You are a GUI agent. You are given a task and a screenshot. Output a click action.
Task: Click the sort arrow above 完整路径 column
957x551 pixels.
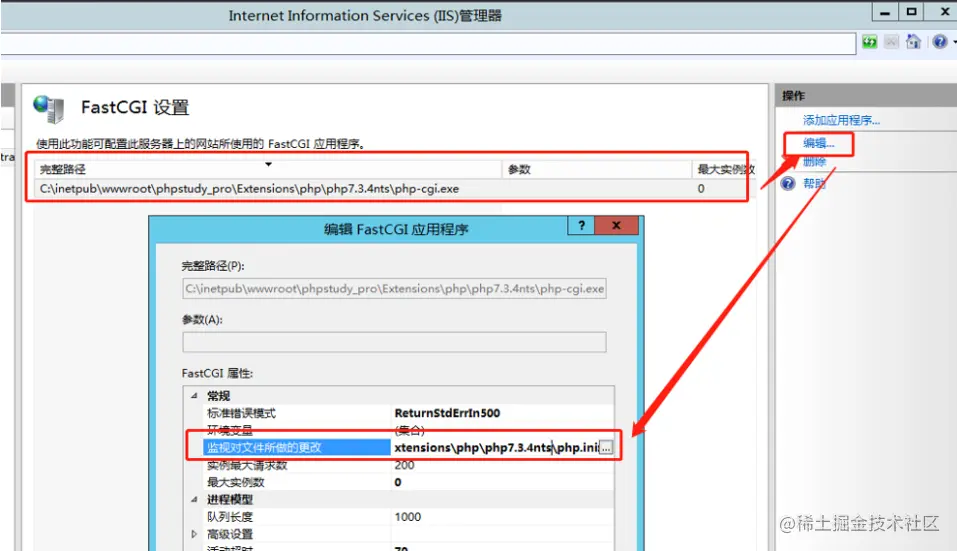pyautogui.click(x=268, y=164)
